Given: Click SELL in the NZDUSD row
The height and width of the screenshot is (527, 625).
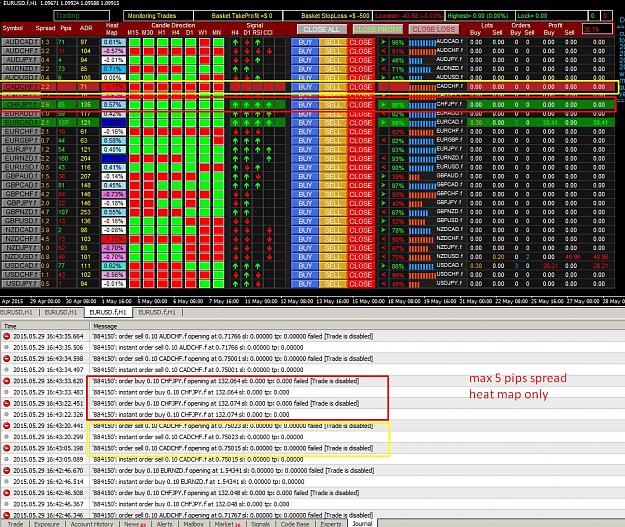Looking at the screenshot, I should coord(333,257).
